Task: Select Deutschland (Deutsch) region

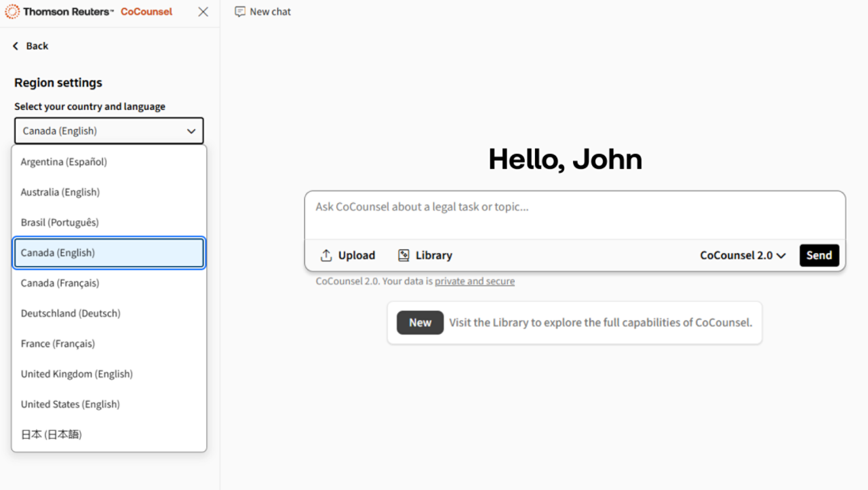Action: (x=71, y=314)
